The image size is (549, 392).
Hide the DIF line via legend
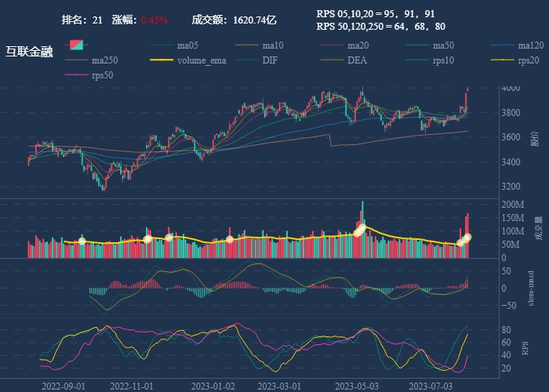(256, 60)
